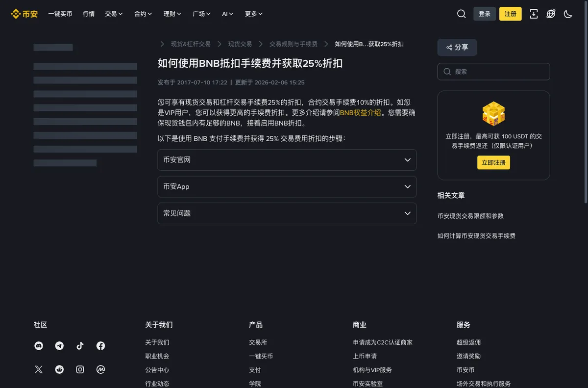Viewport: 588px width, 388px height.
Task: Open footer link 申请成为C2C认证商家
Action: [383, 342]
